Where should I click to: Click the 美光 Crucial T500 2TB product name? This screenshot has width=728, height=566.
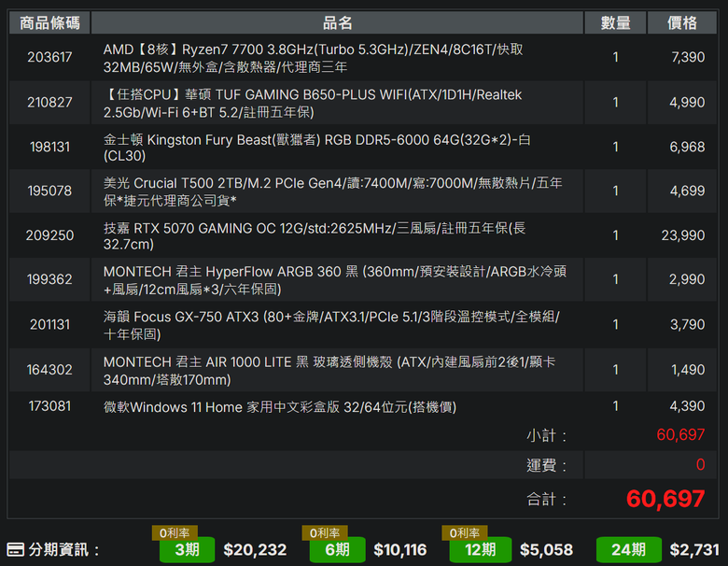tap(332, 191)
